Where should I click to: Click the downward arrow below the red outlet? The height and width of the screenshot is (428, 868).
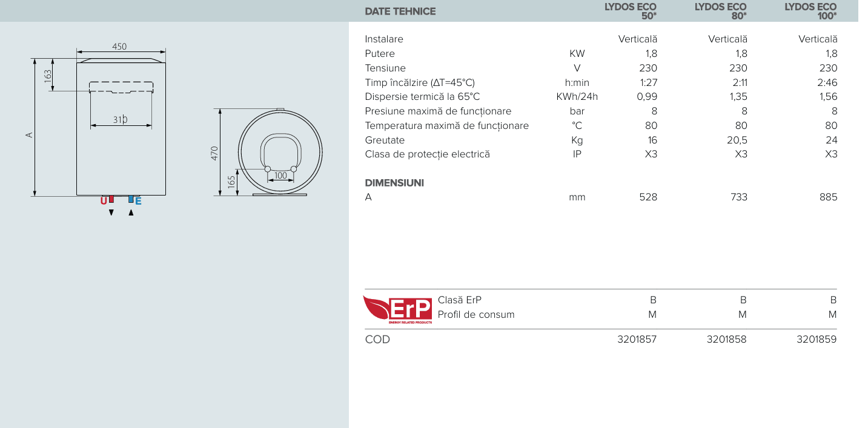click(110, 212)
